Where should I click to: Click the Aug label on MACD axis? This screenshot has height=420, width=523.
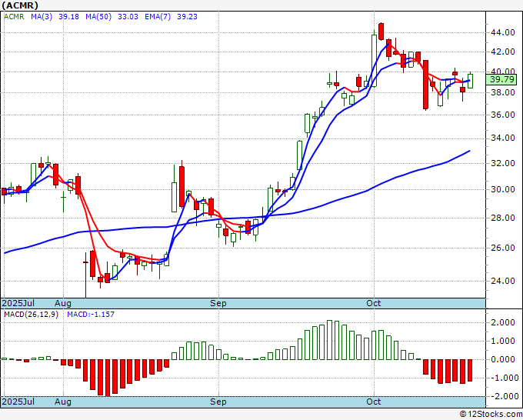pyautogui.click(x=63, y=402)
